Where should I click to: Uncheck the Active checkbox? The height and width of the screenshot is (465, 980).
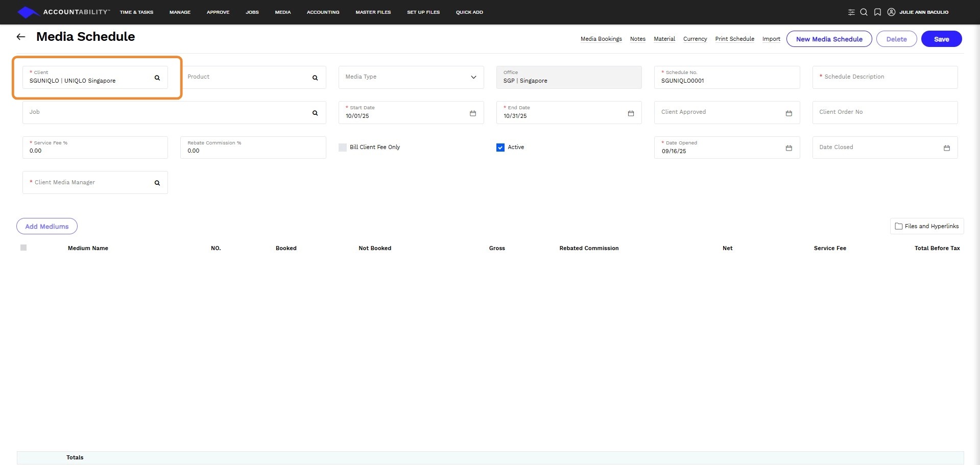click(500, 148)
